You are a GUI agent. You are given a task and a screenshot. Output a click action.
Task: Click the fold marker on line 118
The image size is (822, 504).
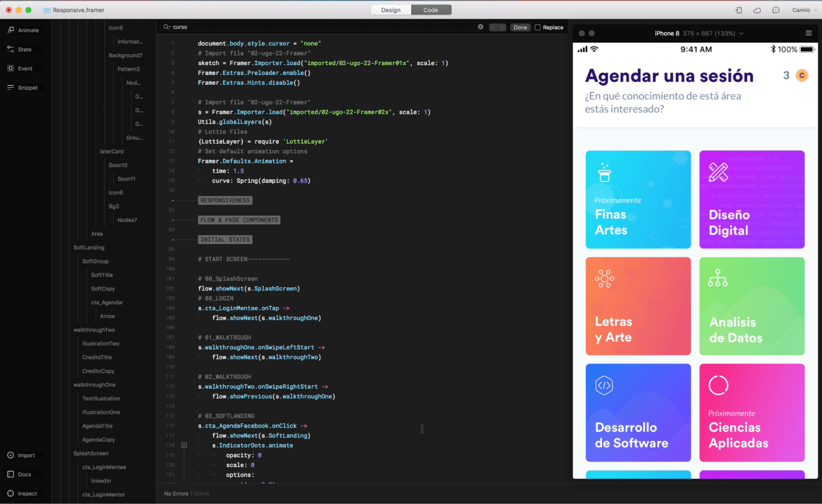pyautogui.click(x=184, y=445)
